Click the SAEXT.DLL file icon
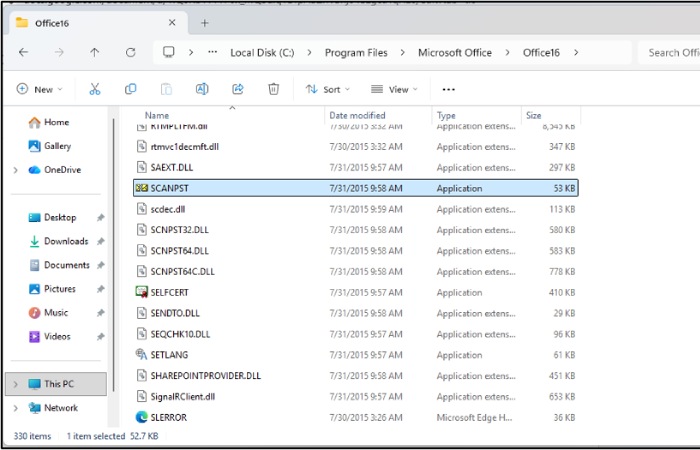 pos(142,167)
